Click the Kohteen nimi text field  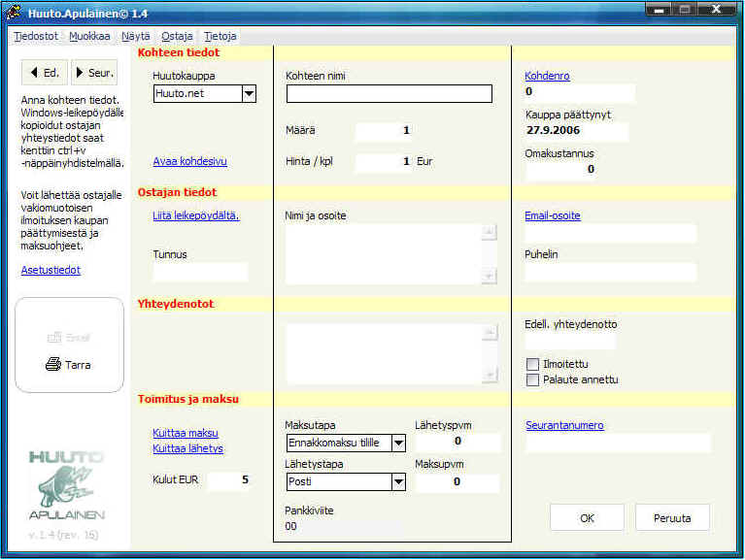[x=389, y=94]
